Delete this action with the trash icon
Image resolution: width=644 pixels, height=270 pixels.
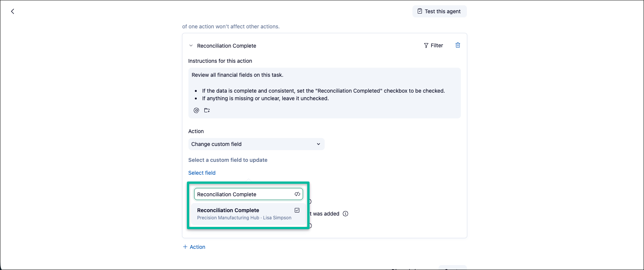tap(458, 45)
